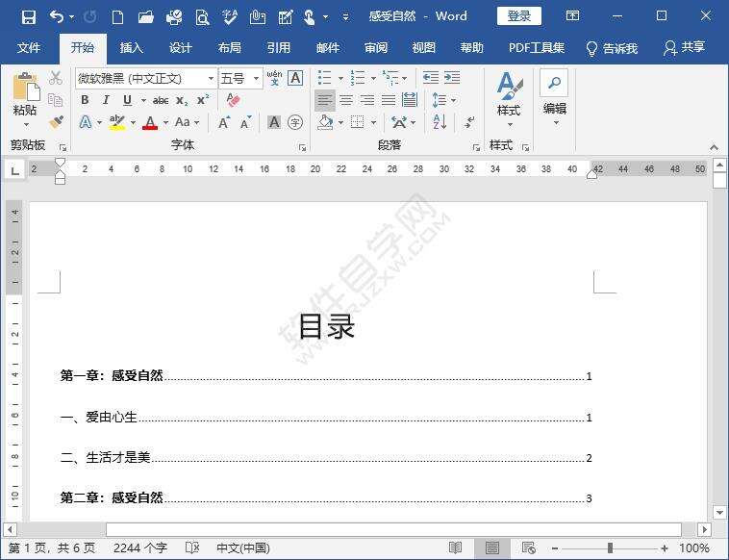Open the bullet list dropdown arrow
The image size is (729, 560).
pos(340,78)
